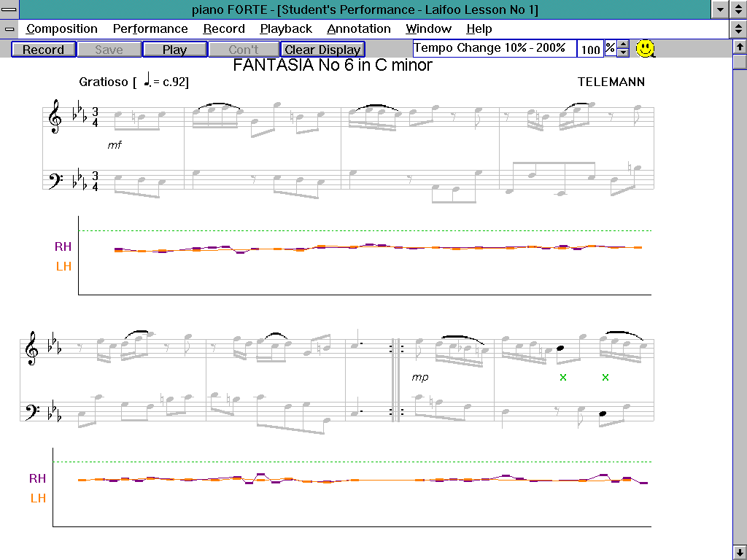
Task: Click the disabled Con't button
Action: (x=244, y=50)
